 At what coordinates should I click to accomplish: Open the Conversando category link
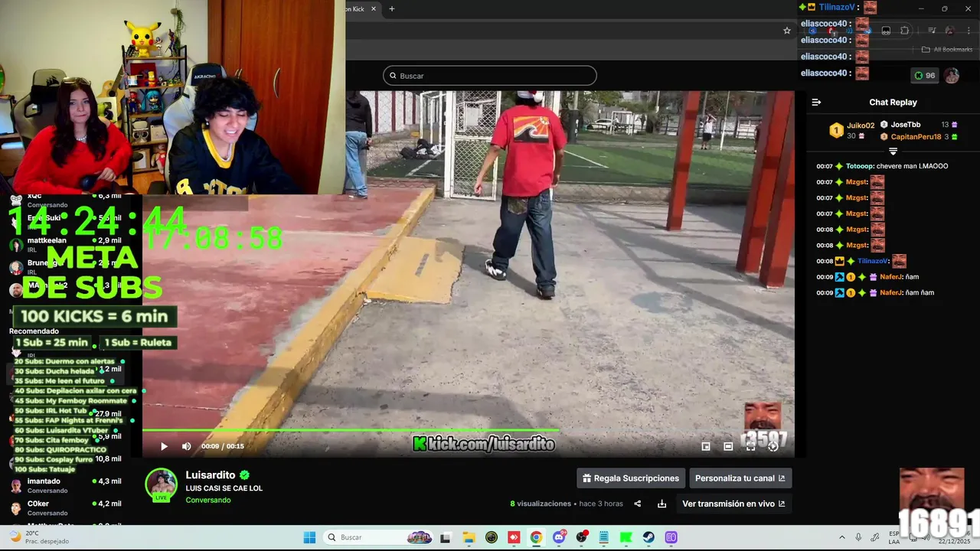tap(208, 500)
